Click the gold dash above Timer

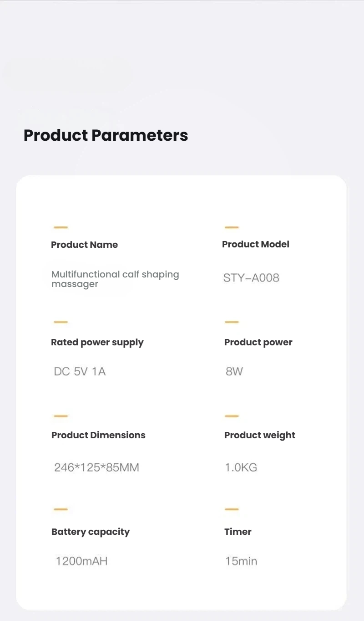coord(232,509)
